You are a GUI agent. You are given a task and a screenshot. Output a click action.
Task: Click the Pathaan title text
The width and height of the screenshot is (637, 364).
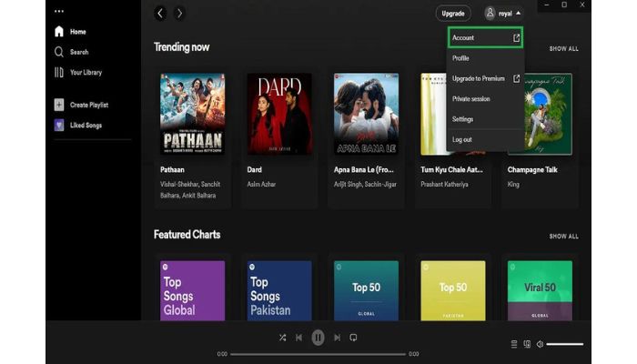coord(172,170)
